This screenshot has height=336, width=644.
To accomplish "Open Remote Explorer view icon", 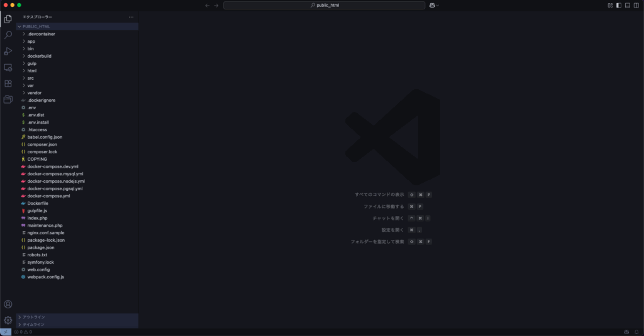I will [x=8, y=67].
